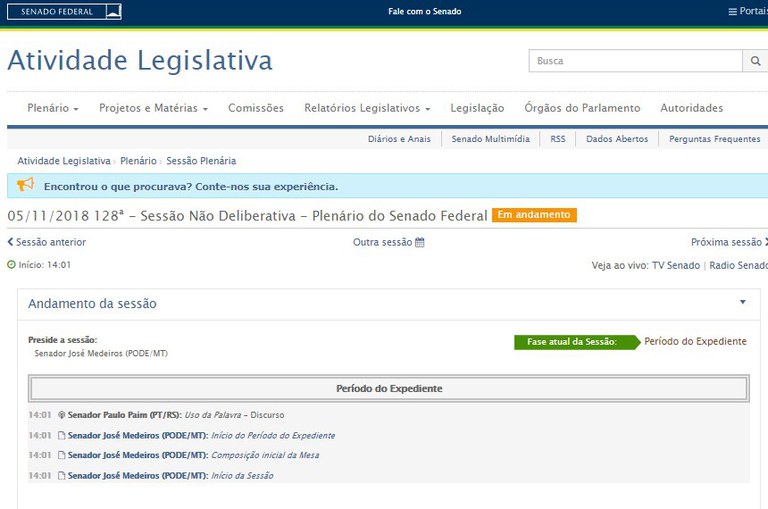Select the Comissões menu item

point(256,108)
